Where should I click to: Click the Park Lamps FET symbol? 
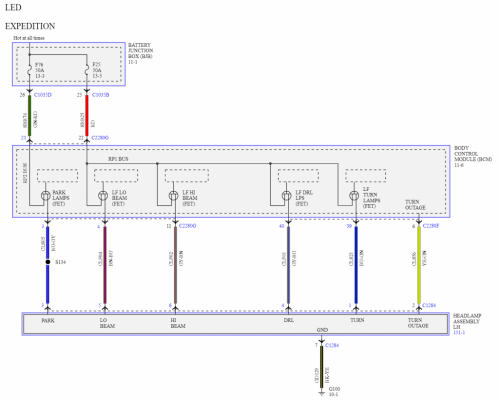point(46,196)
